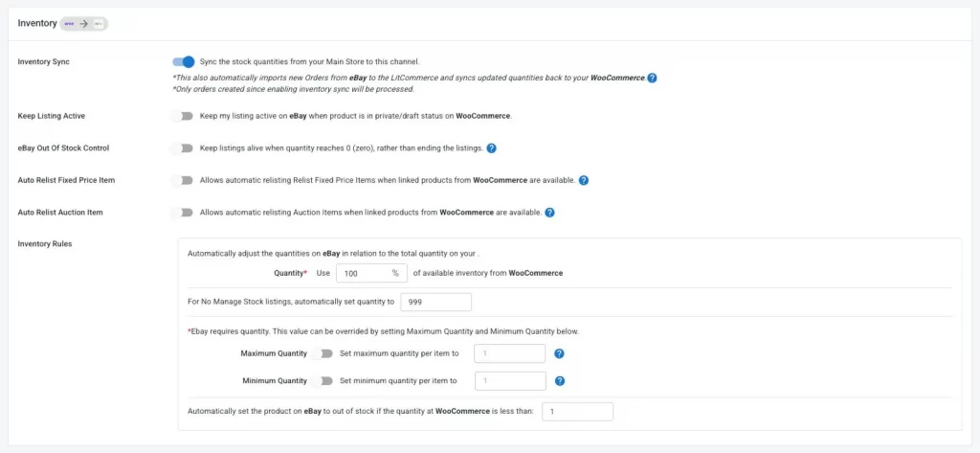This screenshot has width=980, height=453.
Task: Open help icon for Auto Relist Fixed Price Item
Action: pyautogui.click(x=583, y=180)
